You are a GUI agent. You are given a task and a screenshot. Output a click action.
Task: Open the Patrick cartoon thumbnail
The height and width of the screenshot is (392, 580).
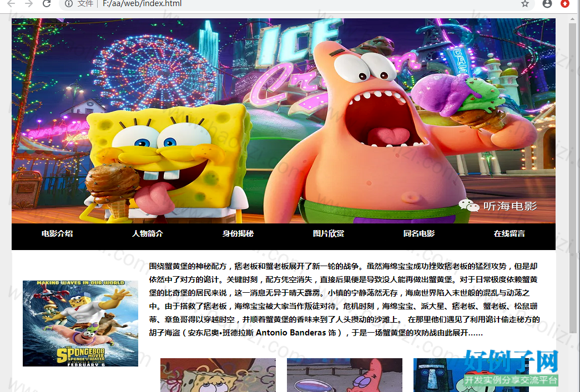click(344, 375)
